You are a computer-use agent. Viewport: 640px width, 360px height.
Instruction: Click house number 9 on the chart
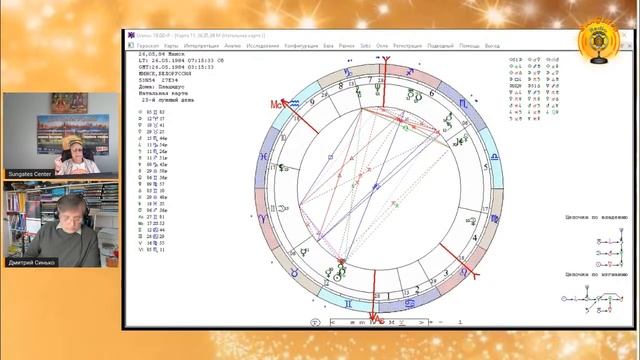point(312,102)
